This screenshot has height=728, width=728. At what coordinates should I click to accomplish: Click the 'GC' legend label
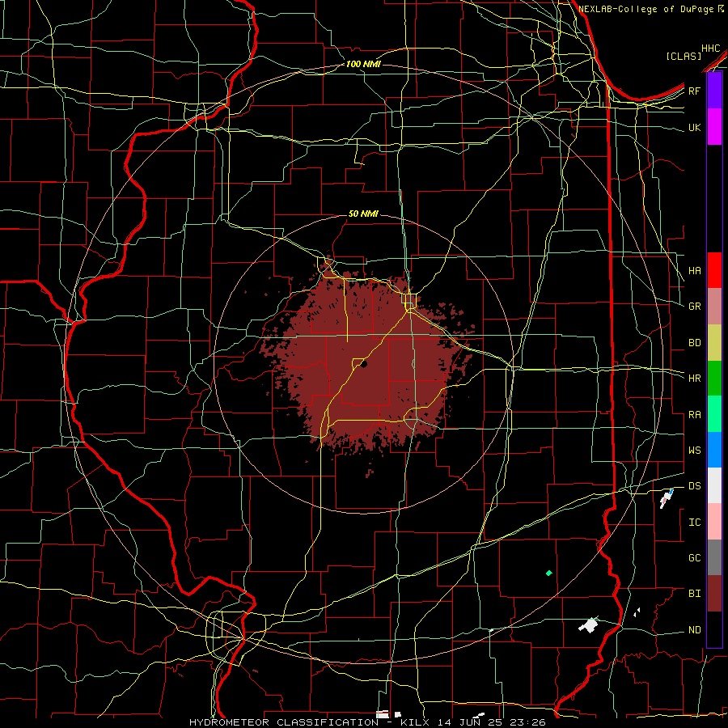point(695,558)
